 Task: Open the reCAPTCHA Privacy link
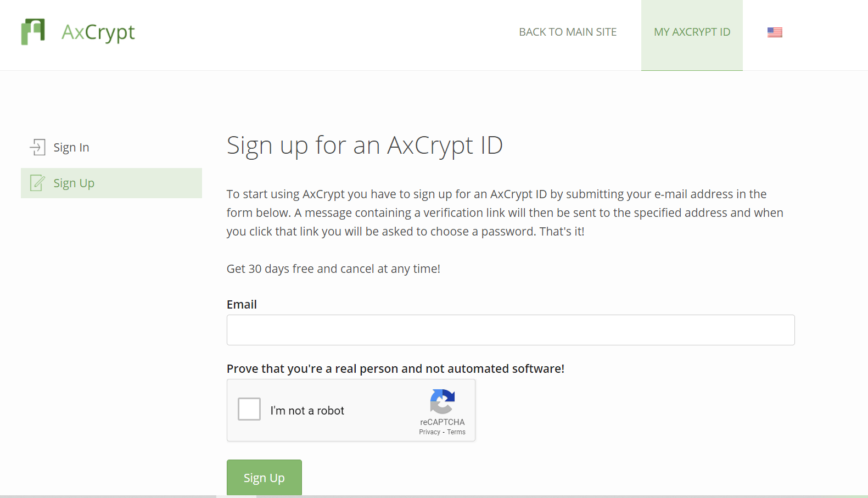(430, 432)
